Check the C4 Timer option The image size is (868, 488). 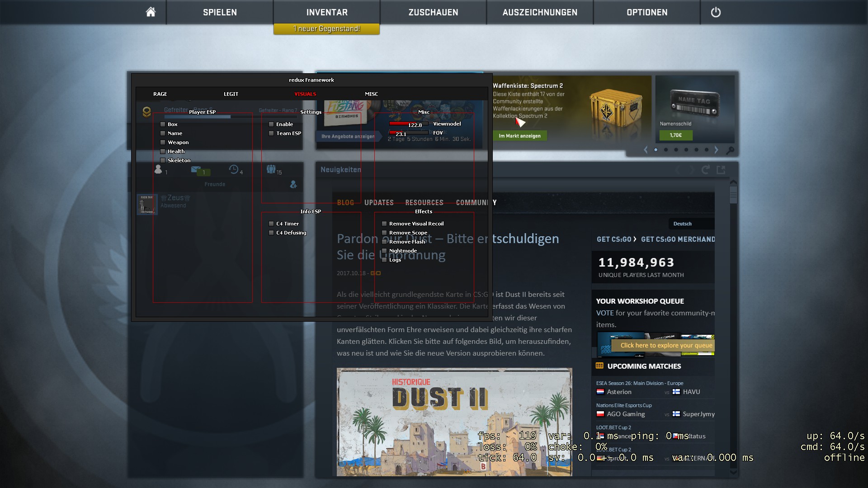(271, 224)
